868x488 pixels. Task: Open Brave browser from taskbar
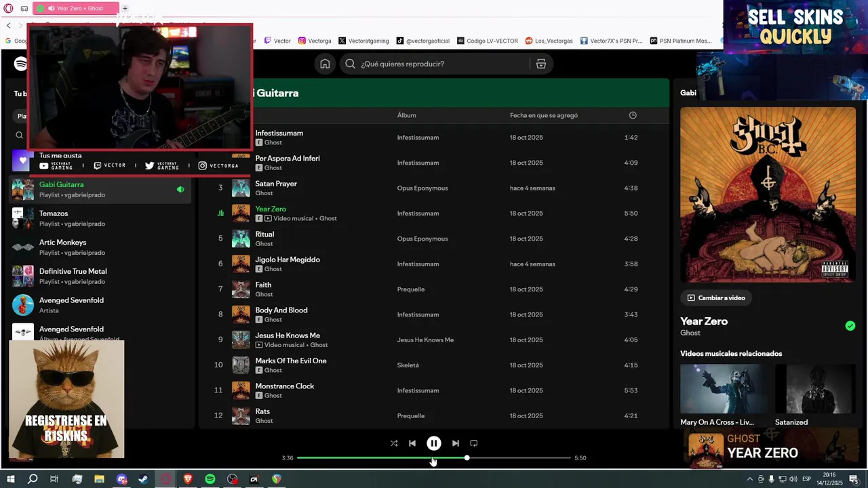[x=188, y=479]
